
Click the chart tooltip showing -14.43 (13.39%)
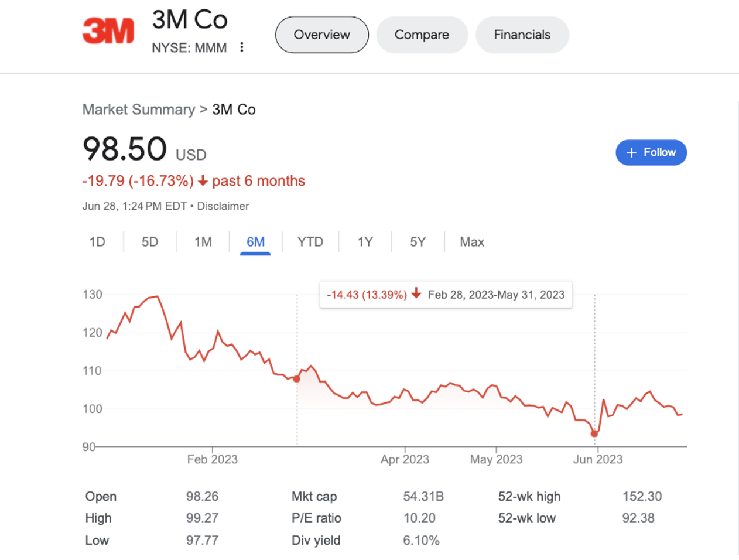[x=446, y=295]
